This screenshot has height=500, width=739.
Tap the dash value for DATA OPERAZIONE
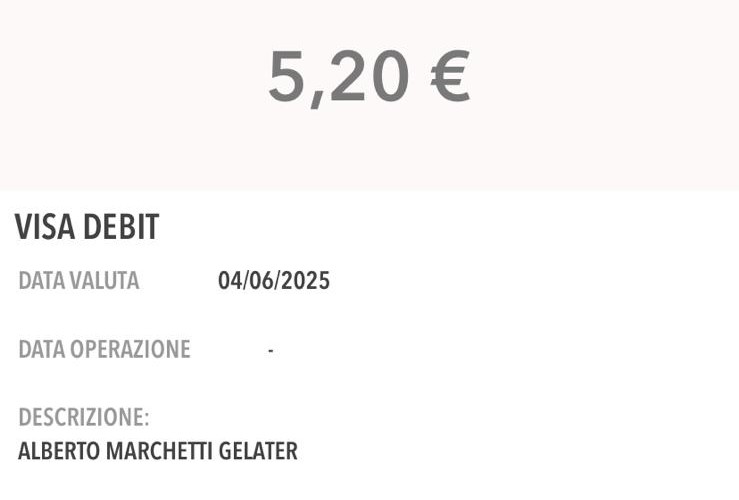coord(271,351)
